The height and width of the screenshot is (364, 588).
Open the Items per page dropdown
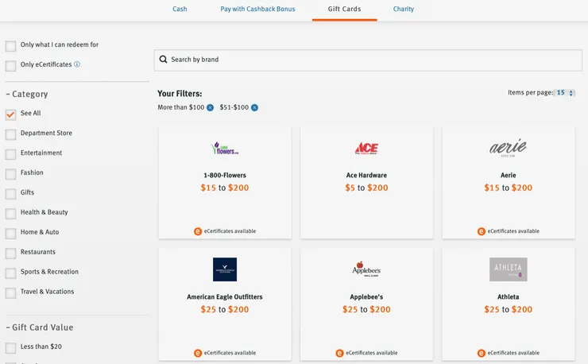(x=565, y=93)
